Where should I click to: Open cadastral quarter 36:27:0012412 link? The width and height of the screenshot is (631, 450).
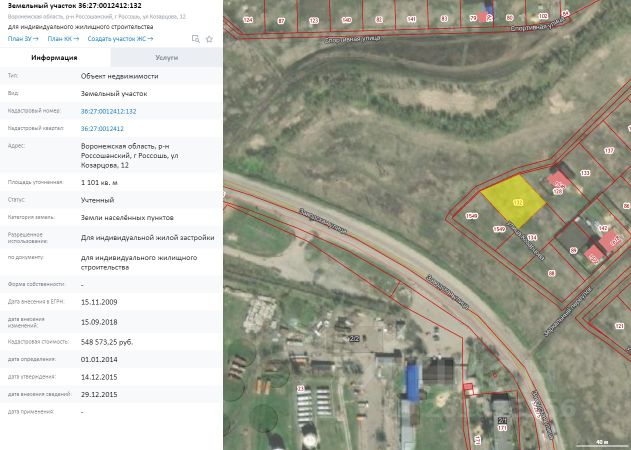(x=102, y=129)
